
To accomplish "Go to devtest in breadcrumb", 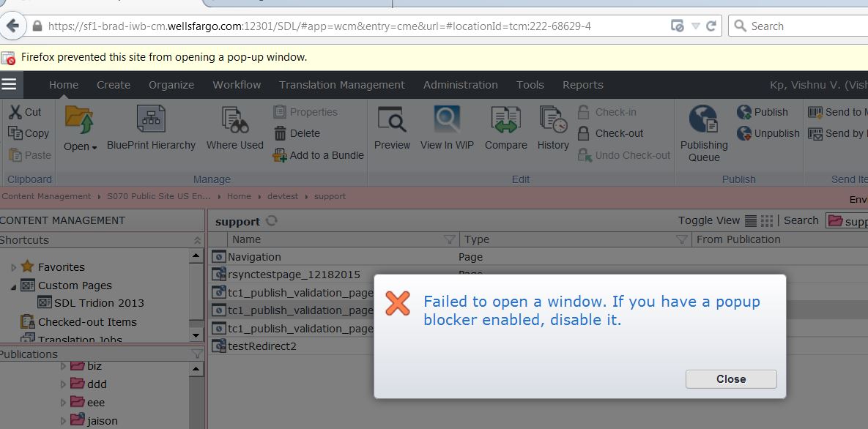I will click(x=283, y=196).
